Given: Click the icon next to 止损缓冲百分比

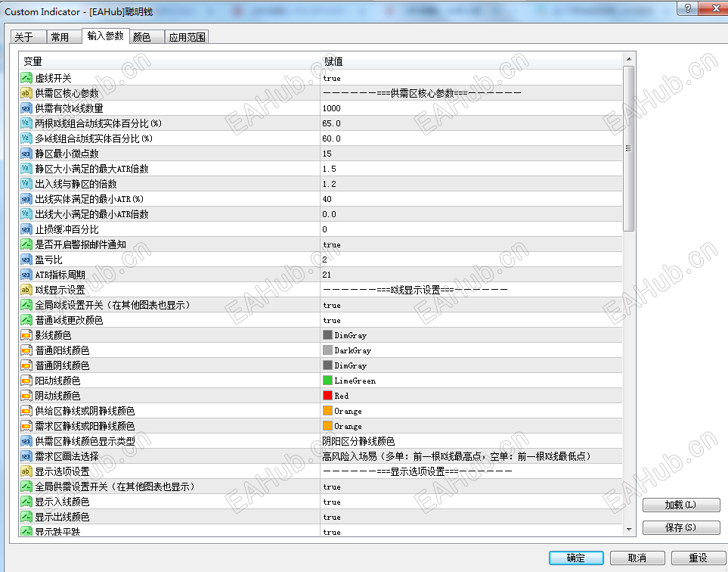Looking at the screenshot, I should tap(26, 229).
